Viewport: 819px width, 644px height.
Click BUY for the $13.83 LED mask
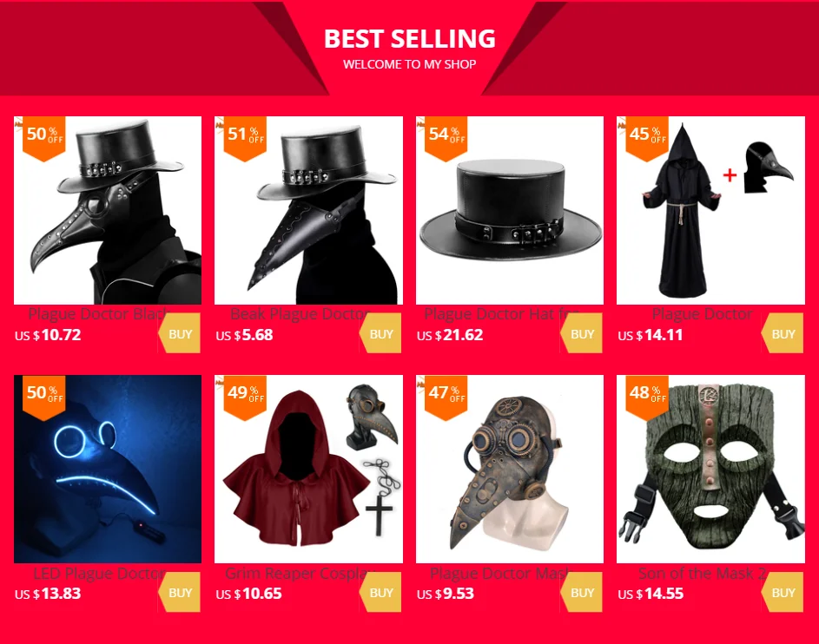click(x=180, y=592)
